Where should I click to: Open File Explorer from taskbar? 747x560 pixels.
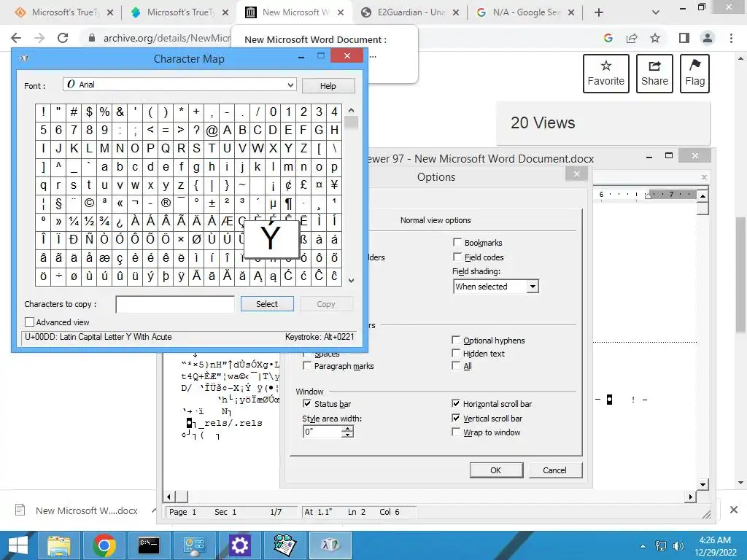point(58,545)
